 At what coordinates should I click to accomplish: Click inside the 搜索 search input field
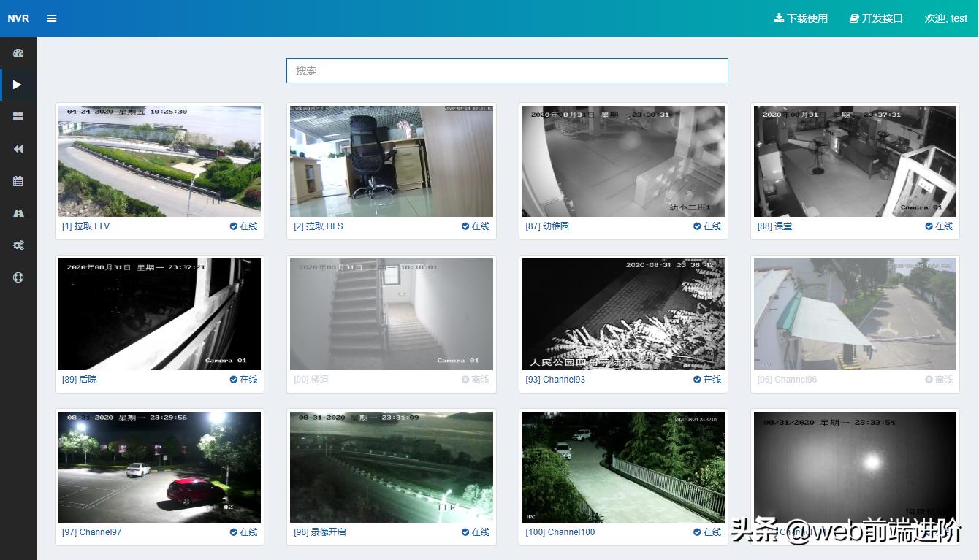(x=507, y=71)
